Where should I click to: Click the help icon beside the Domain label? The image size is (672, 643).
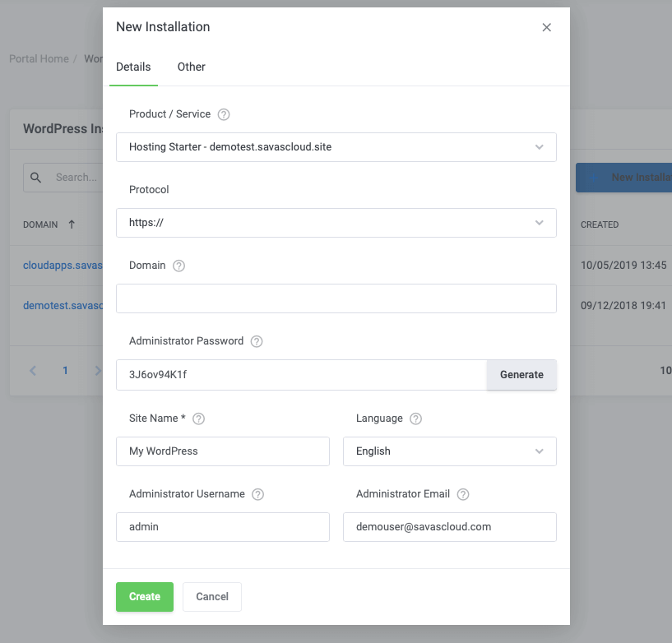pyautogui.click(x=178, y=266)
